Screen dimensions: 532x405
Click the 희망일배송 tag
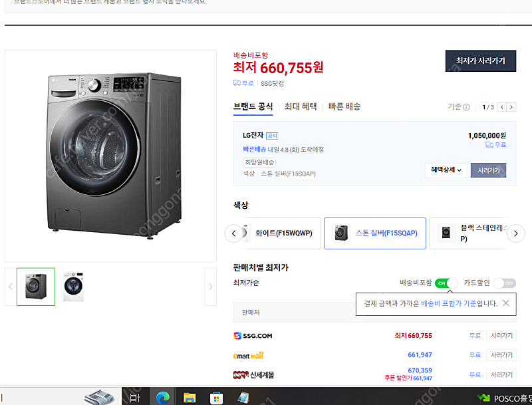[259, 162]
